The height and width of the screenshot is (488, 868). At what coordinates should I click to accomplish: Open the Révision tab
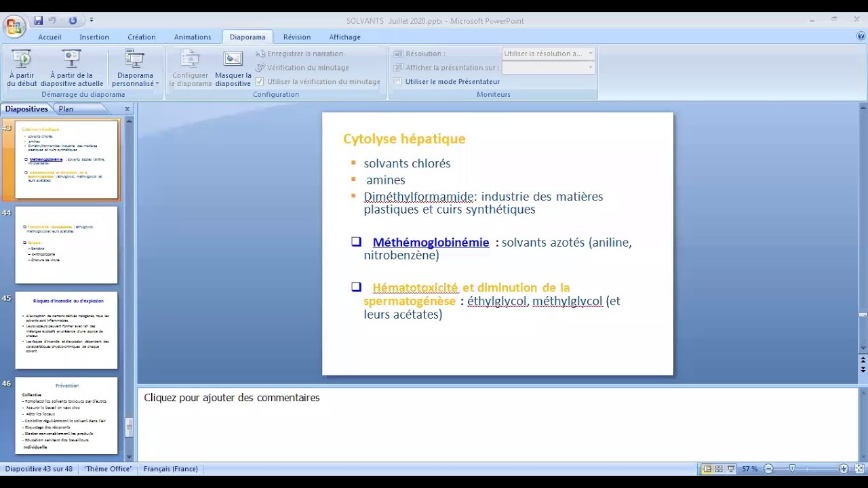click(x=297, y=37)
